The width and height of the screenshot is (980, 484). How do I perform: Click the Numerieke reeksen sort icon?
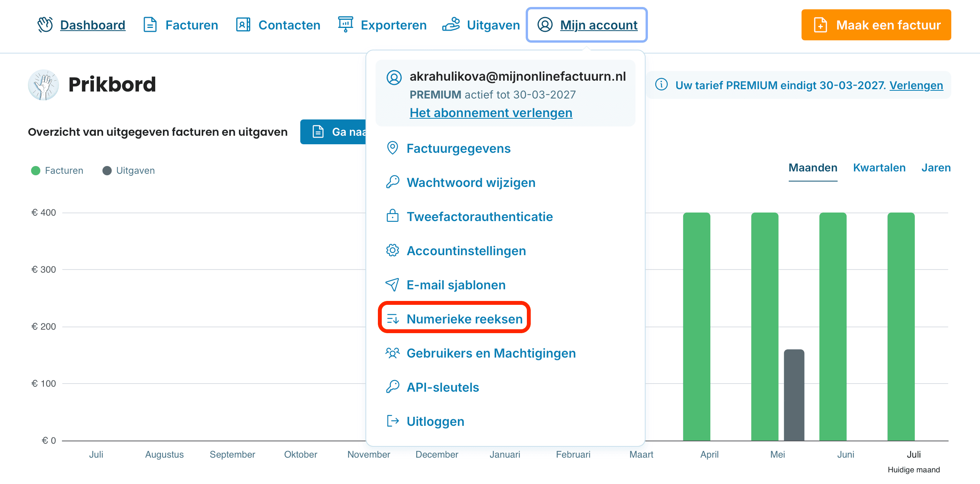click(393, 319)
